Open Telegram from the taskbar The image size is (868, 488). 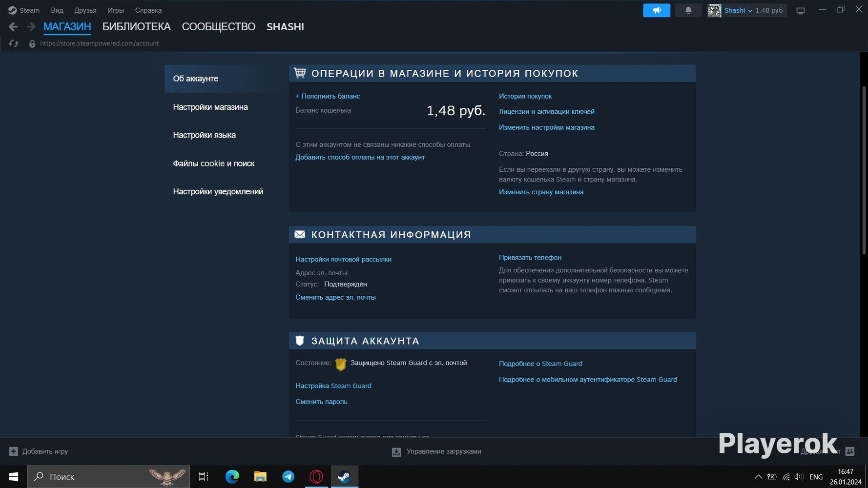click(x=289, y=476)
